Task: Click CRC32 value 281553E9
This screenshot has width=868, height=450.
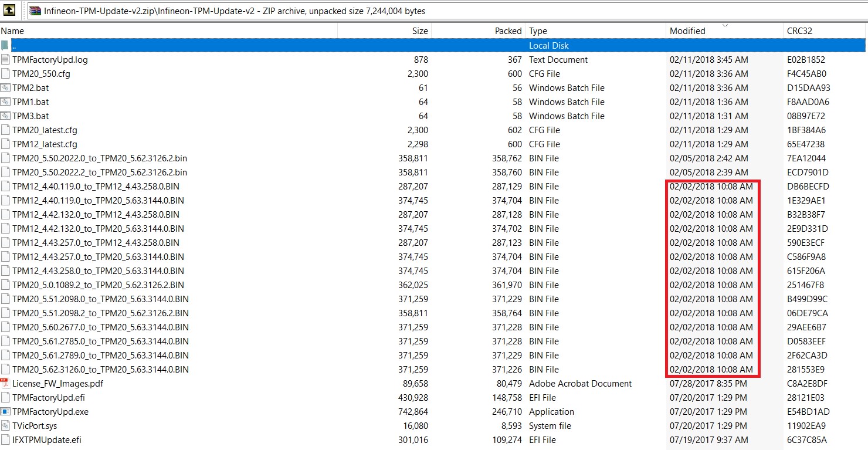Action: (805, 370)
